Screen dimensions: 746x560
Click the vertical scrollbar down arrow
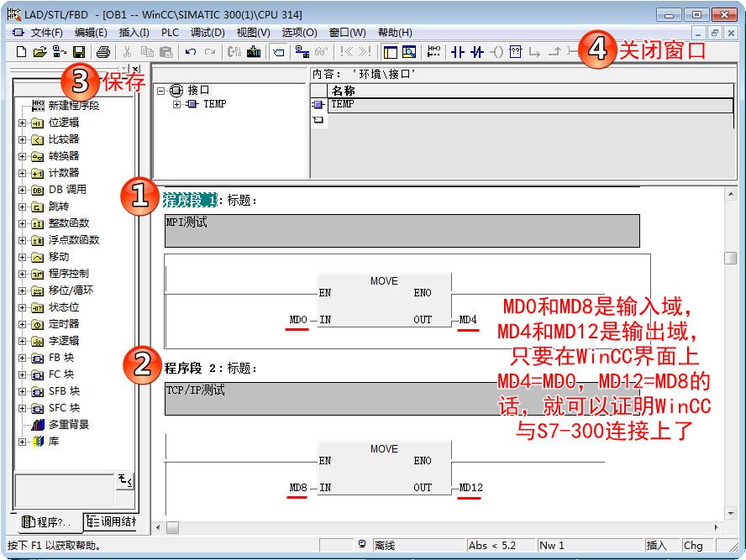pyautogui.click(x=730, y=513)
